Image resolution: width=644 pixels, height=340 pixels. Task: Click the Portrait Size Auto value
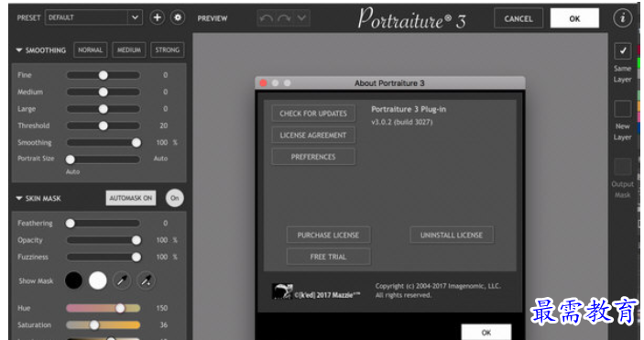(x=160, y=159)
